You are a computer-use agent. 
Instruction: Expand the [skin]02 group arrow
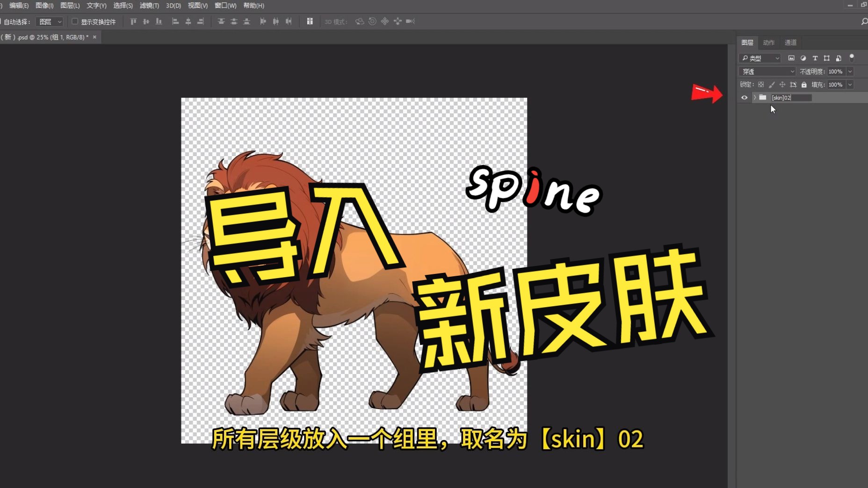click(x=754, y=98)
